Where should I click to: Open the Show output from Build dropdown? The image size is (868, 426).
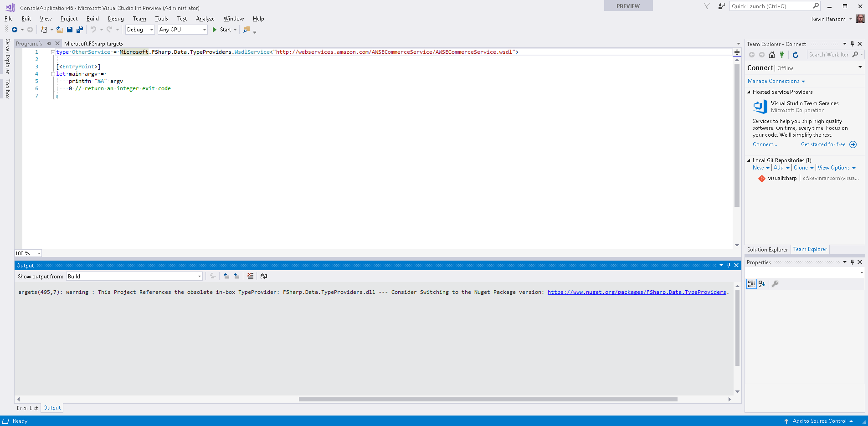(x=199, y=276)
